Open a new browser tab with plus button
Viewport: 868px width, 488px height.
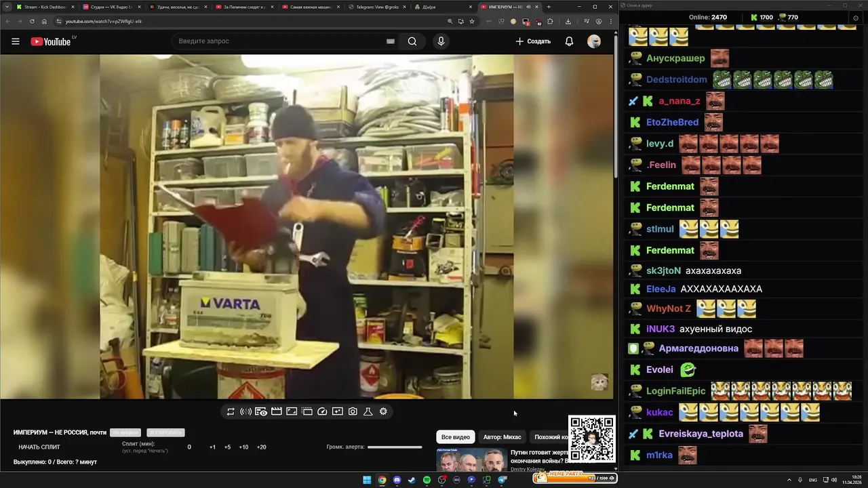click(549, 7)
